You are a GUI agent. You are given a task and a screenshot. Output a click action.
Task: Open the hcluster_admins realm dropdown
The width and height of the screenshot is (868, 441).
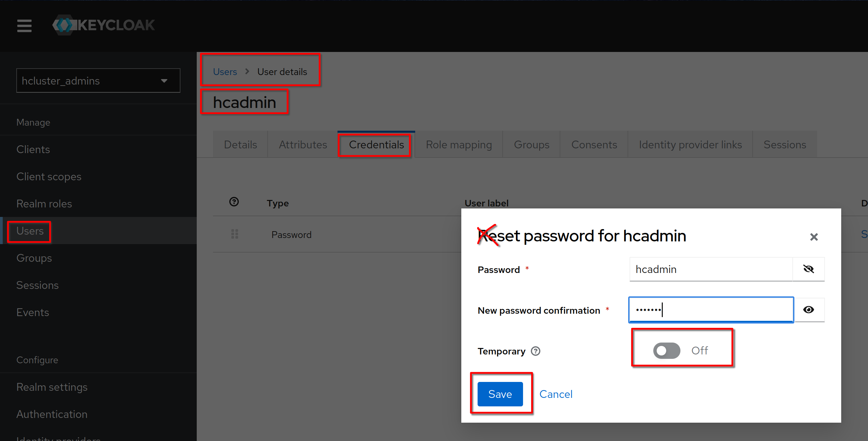pyautogui.click(x=98, y=81)
